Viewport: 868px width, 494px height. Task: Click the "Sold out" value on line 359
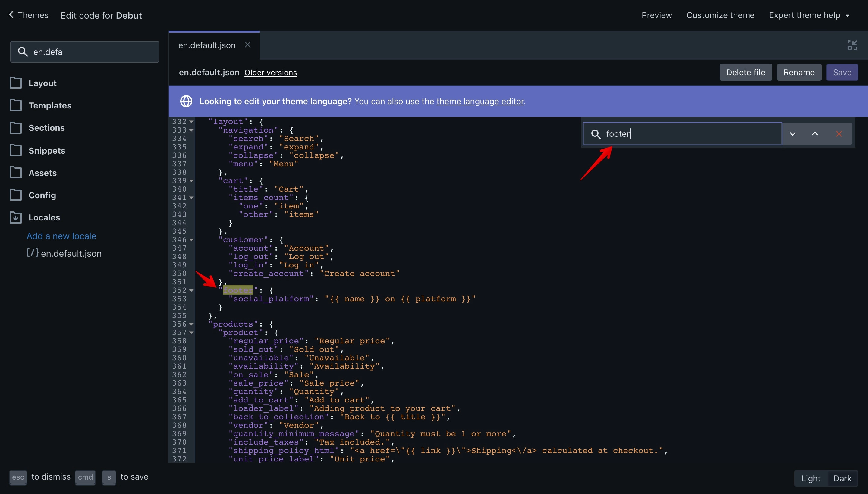tap(314, 349)
